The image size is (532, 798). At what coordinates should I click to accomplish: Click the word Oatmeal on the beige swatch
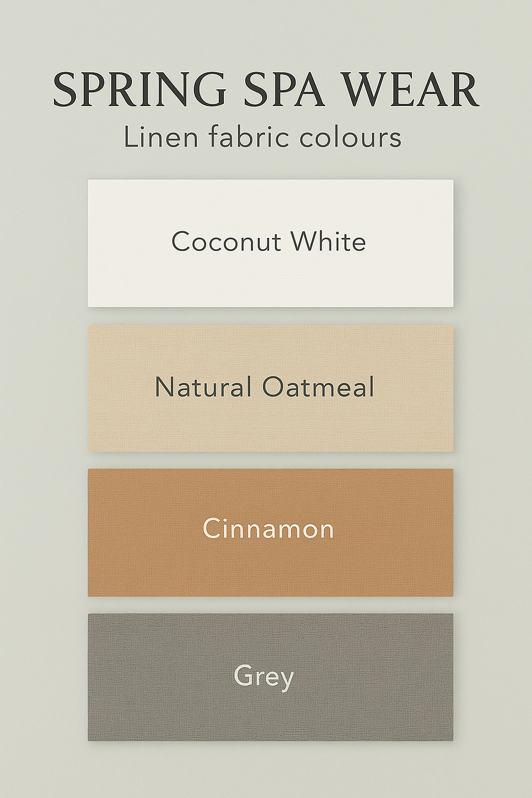[x=318, y=388]
